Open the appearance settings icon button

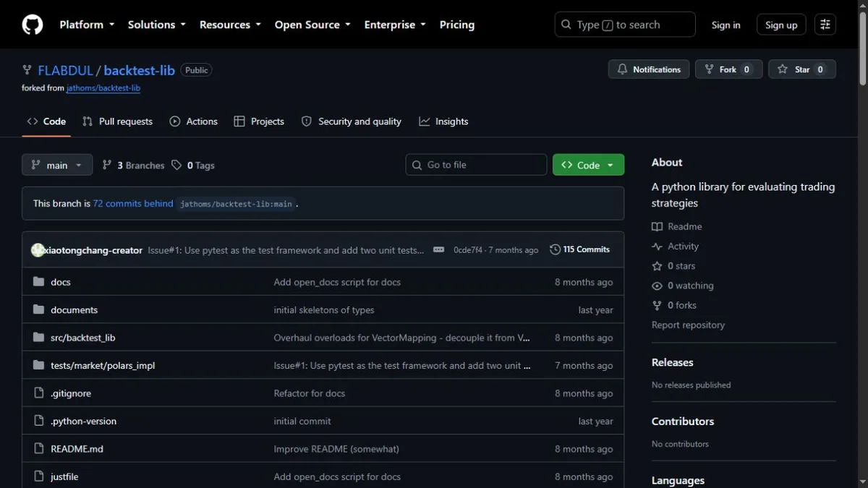[825, 25]
